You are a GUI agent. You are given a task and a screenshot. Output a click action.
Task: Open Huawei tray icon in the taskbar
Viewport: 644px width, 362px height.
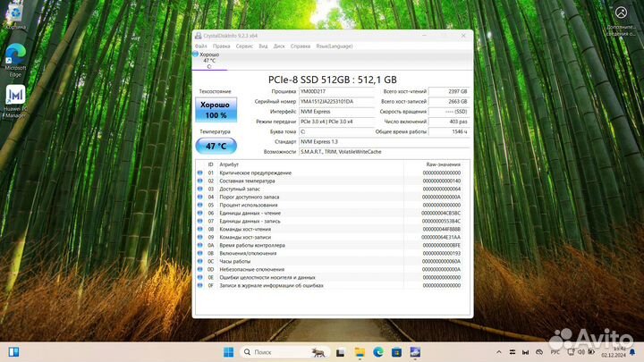click(x=525, y=352)
